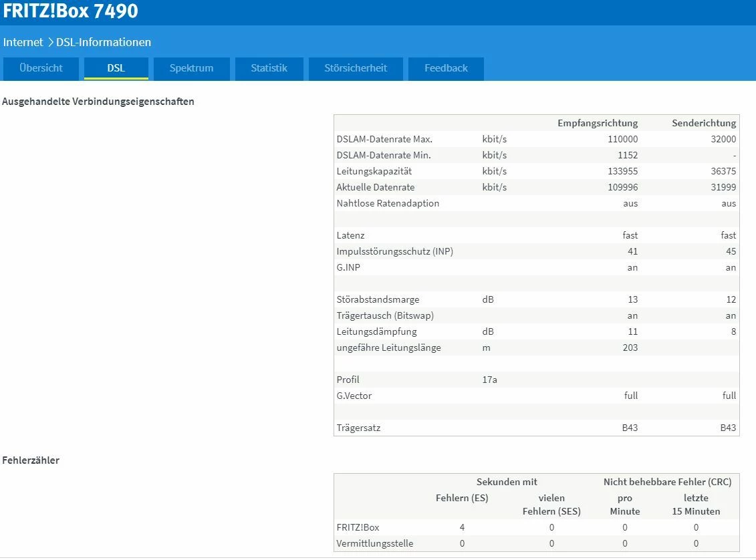Select the line length value 203
This screenshot has width=756, height=560.
point(630,347)
